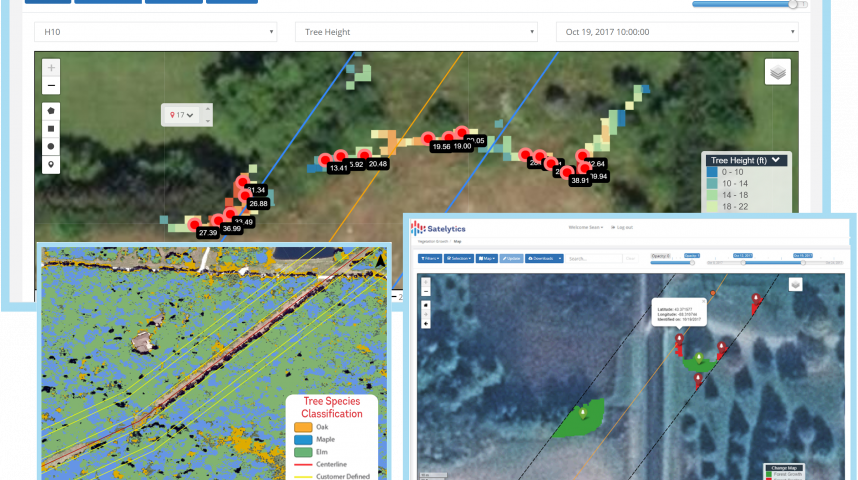Select the polygon draw tool

(x=51, y=111)
